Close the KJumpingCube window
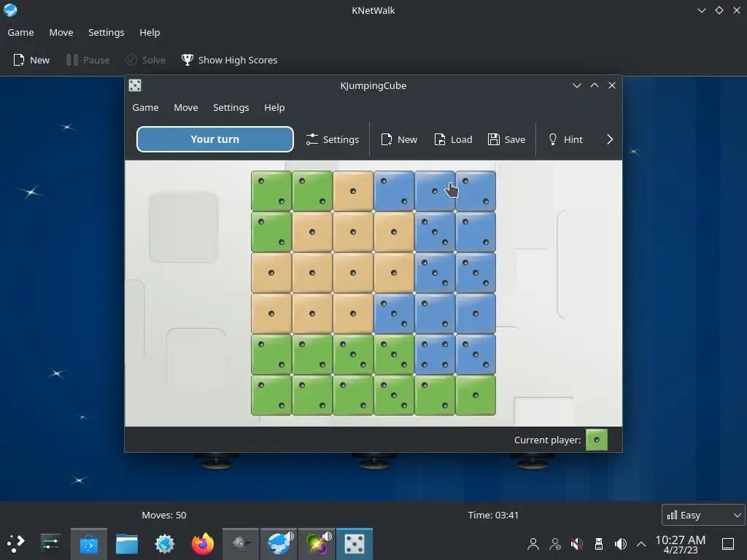747x560 pixels. pyautogui.click(x=612, y=85)
